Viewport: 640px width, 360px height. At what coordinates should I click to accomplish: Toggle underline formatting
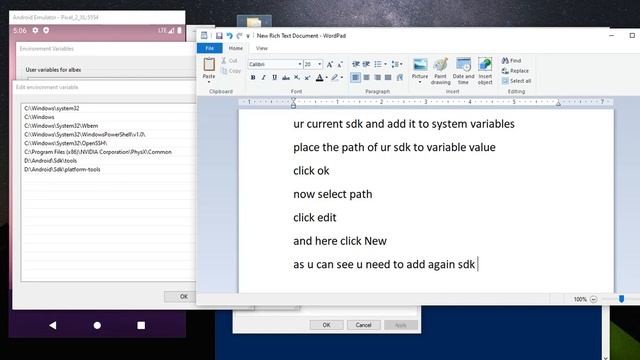[x=274, y=78]
